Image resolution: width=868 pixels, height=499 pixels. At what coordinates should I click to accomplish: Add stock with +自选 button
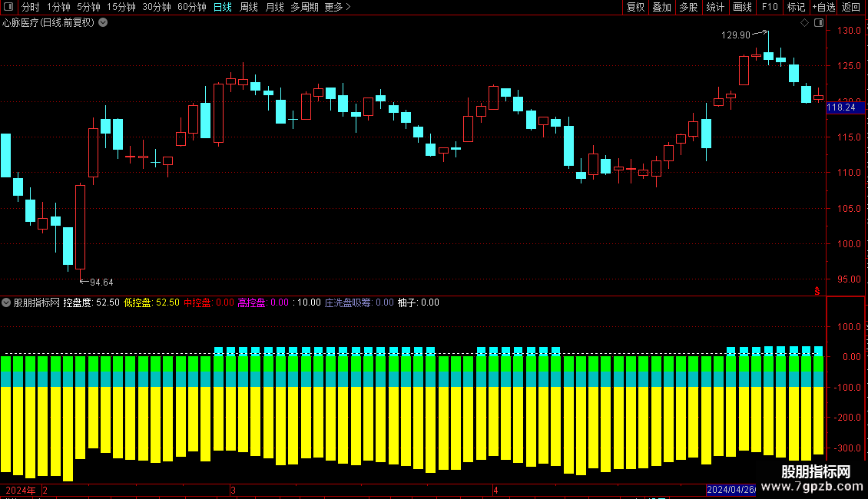pos(823,7)
